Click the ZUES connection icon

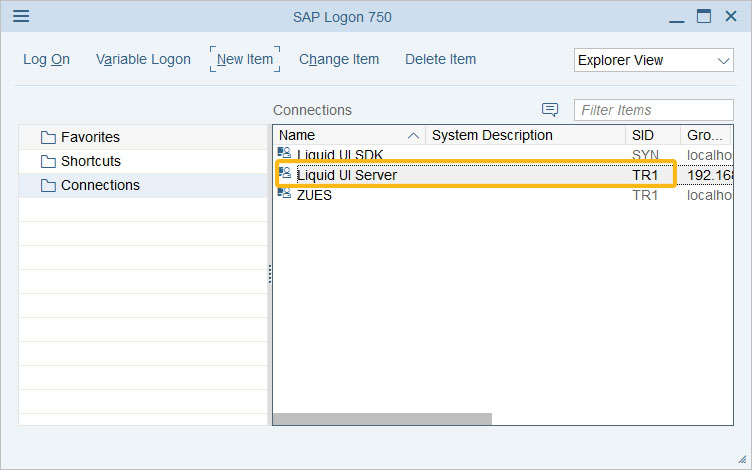(x=284, y=193)
